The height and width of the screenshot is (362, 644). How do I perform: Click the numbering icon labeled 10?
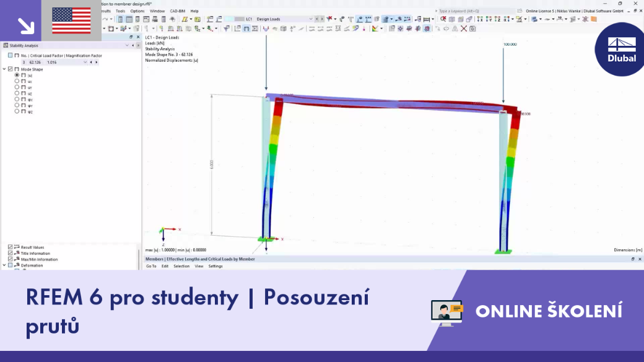coord(559,19)
